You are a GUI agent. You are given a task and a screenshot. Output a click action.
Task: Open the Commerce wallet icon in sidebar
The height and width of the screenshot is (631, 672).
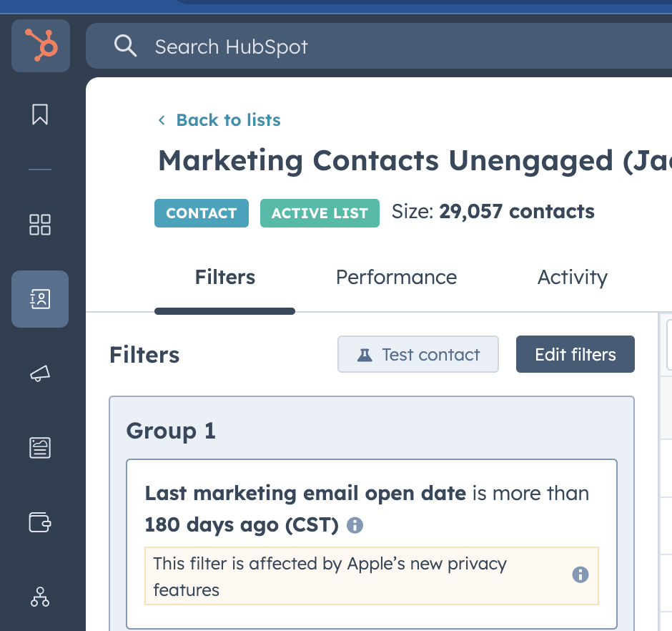coord(40,523)
